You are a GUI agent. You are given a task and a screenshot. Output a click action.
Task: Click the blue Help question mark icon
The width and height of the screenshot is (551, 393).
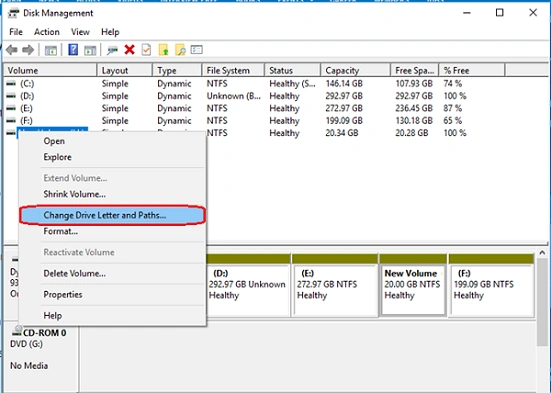click(73, 50)
